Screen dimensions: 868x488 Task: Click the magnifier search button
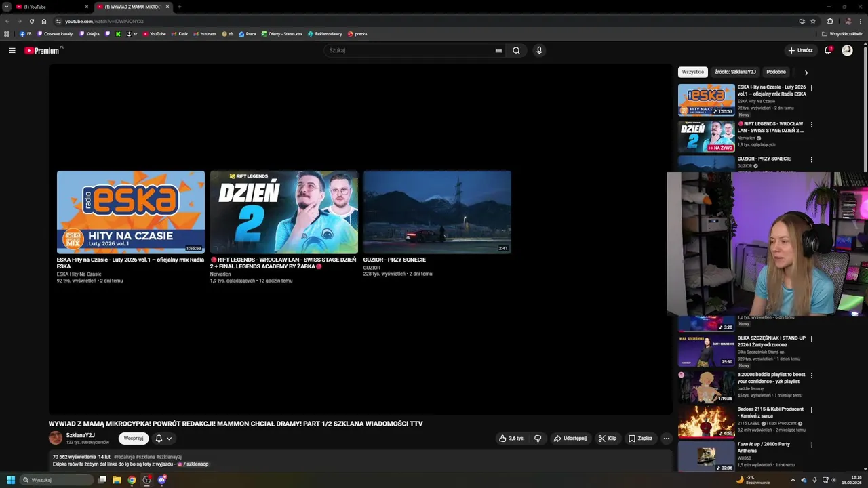[517, 50]
